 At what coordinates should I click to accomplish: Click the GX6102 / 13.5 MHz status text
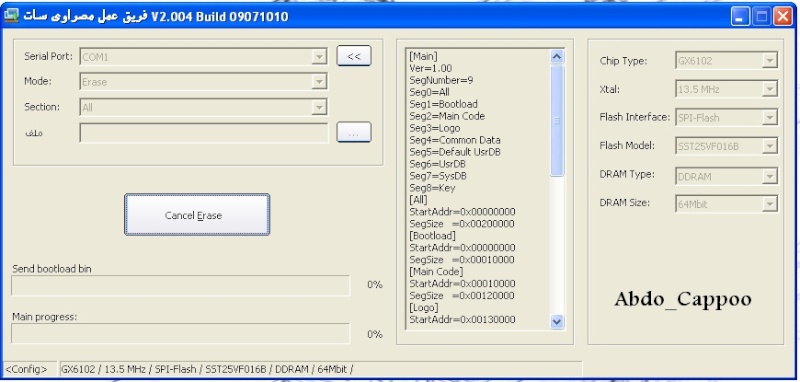(x=206, y=369)
